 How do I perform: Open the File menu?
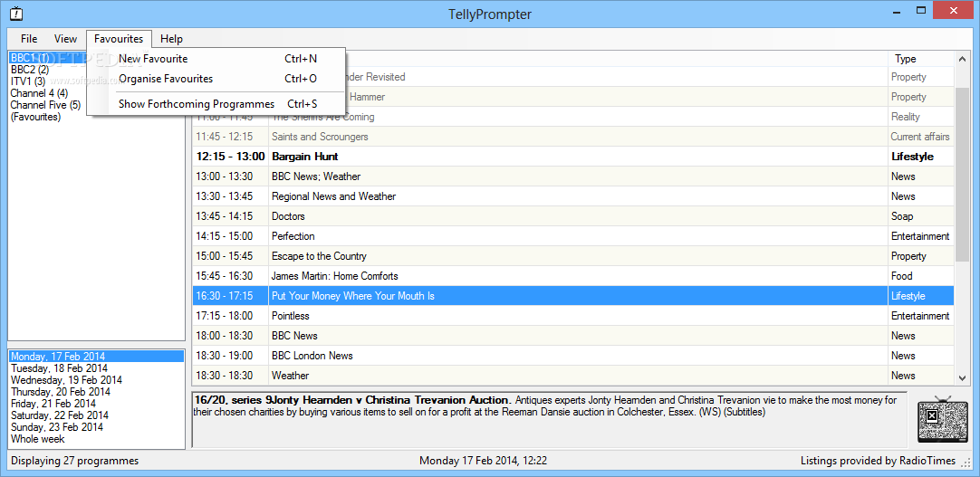[29, 39]
